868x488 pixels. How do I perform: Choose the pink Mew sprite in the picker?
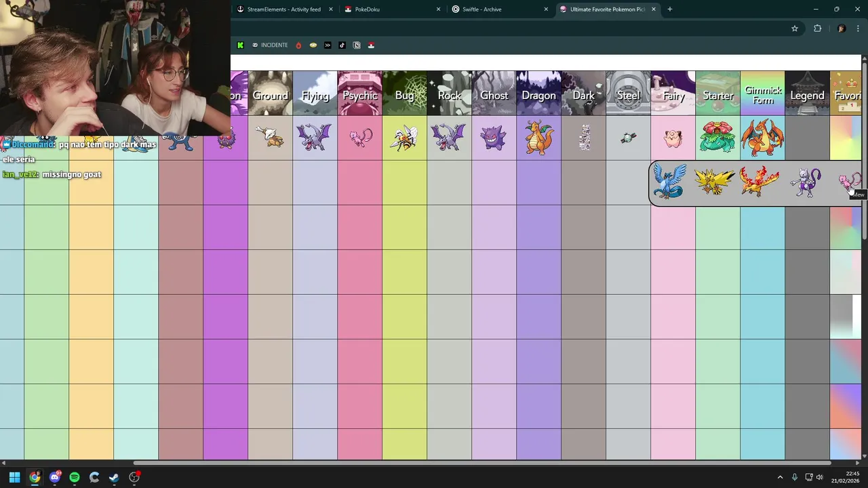[x=849, y=182]
